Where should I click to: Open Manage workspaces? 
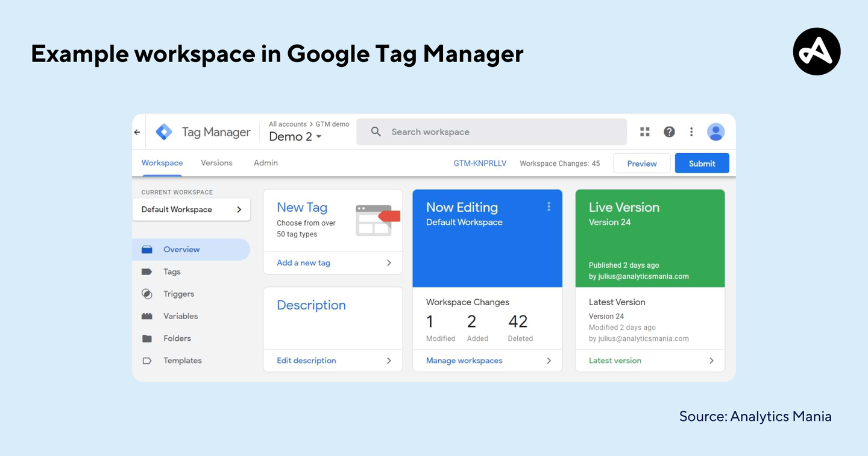pos(464,360)
